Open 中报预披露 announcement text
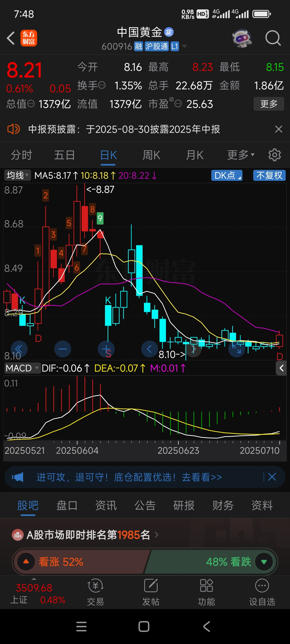 click(124, 129)
